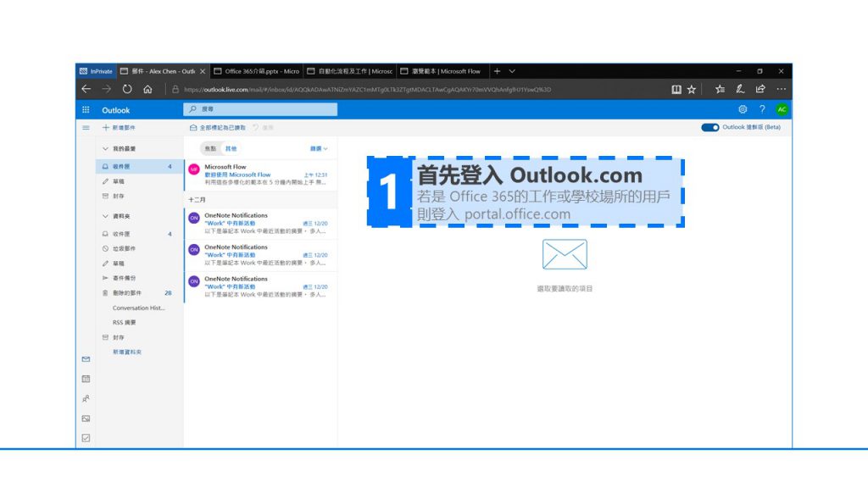Switch to the 瀏覽範本 | Microsoft Flow tab
Viewport: 868px width, 488px height.
pyautogui.click(x=442, y=71)
